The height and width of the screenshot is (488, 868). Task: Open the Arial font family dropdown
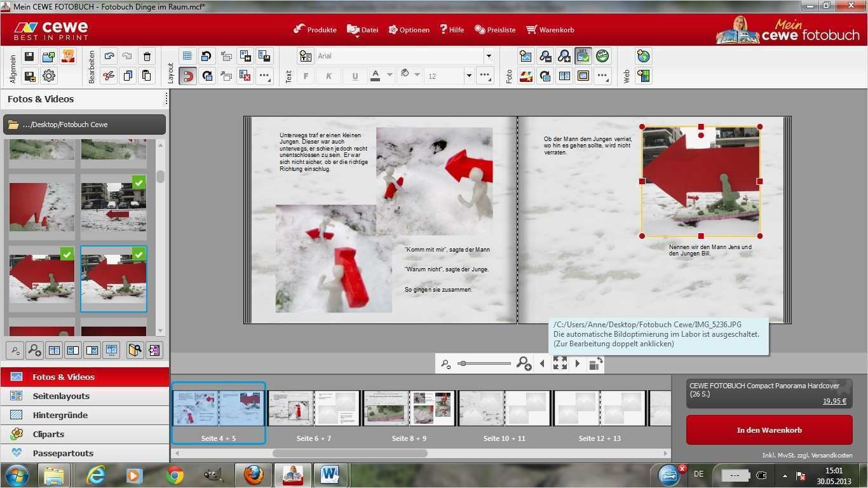click(x=488, y=56)
